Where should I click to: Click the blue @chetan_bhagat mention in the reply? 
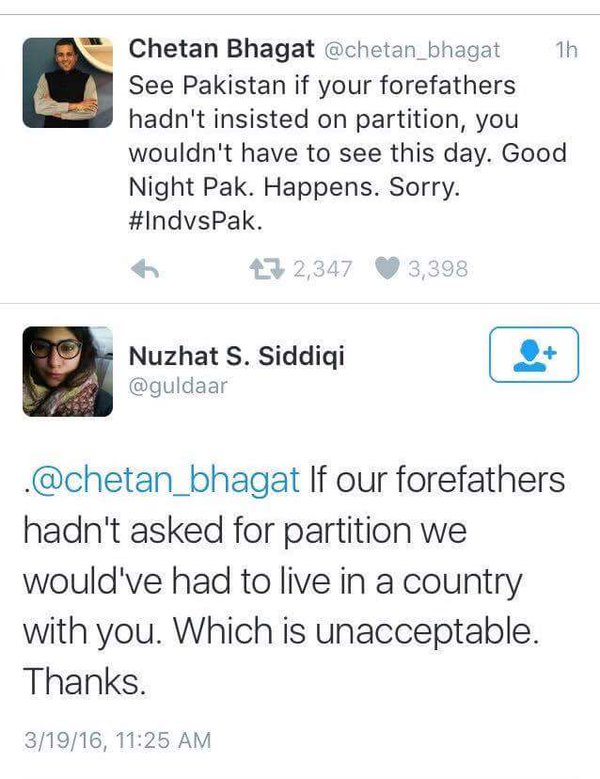164,479
